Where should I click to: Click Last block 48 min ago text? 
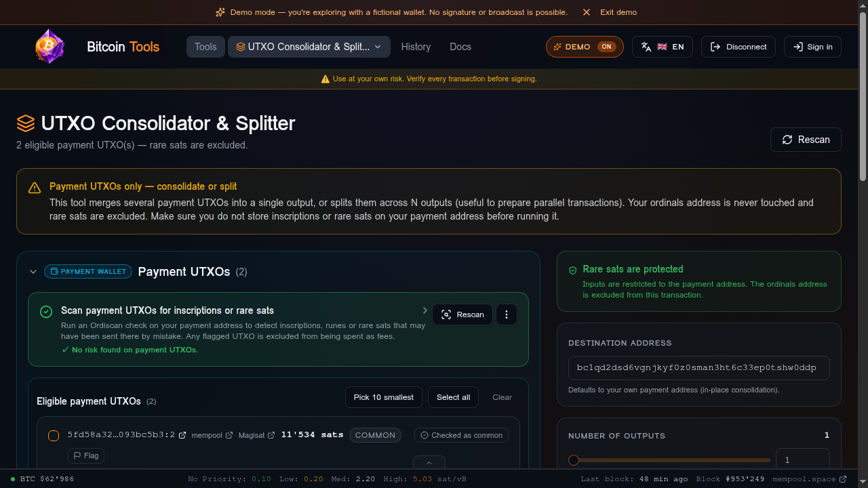(x=635, y=479)
